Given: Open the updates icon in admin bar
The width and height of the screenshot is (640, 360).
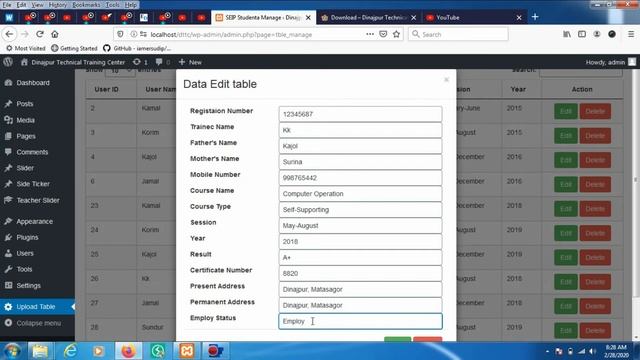Looking at the screenshot, I should (140, 62).
